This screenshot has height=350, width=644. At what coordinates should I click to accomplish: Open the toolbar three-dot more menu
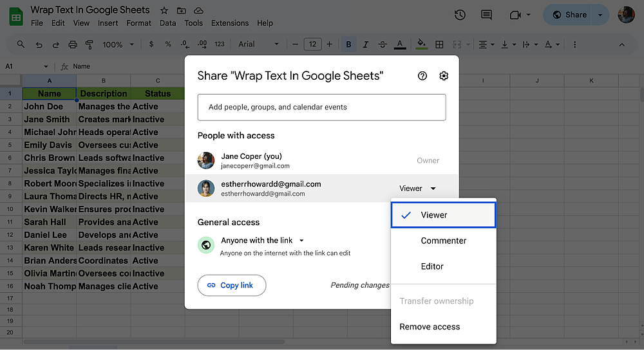[574, 44]
